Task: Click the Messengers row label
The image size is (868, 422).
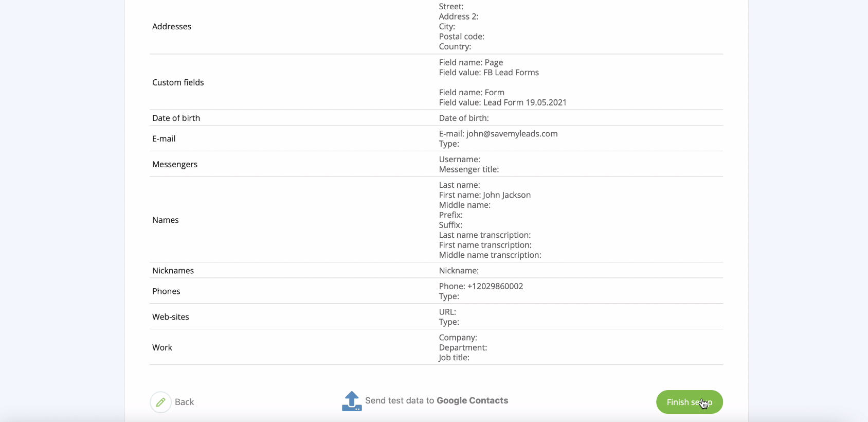Action: (175, 164)
